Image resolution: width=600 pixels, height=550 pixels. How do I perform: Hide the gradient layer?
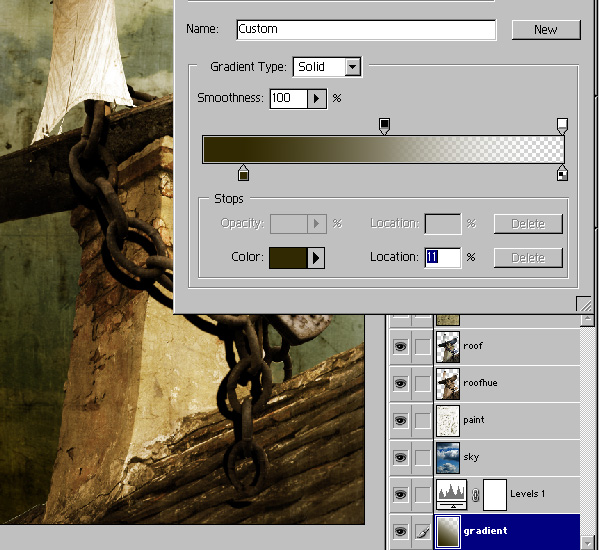400,531
